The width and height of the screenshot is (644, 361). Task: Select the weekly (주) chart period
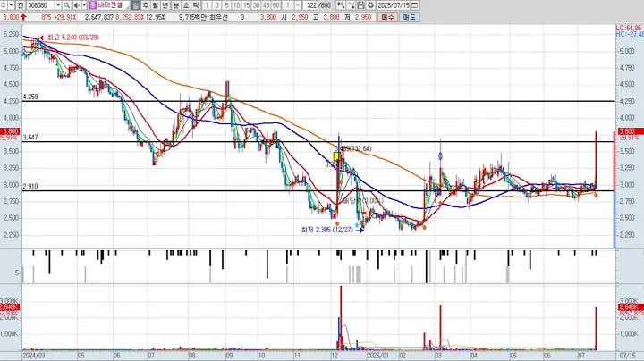(146, 5)
